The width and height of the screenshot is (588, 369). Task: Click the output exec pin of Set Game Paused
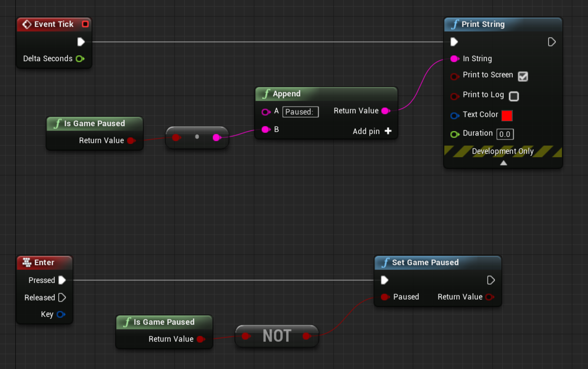pyautogui.click(x=490, y=280)
